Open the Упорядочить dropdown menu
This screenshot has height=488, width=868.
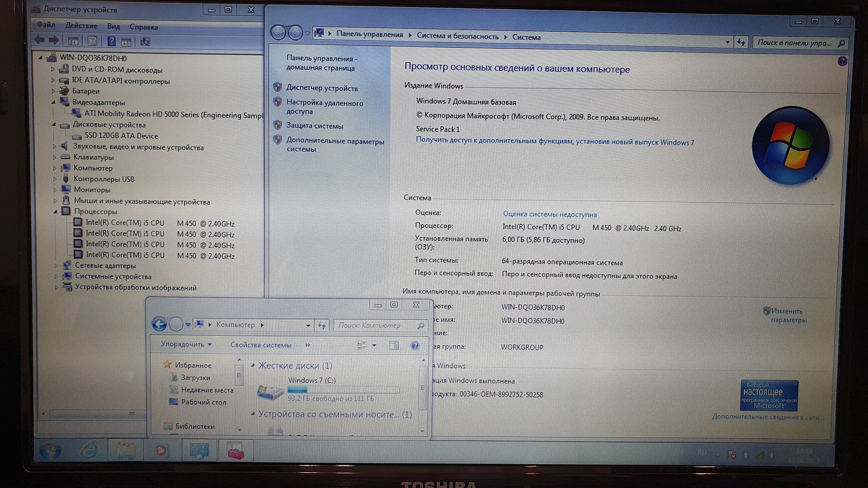[x=186, y=344]
